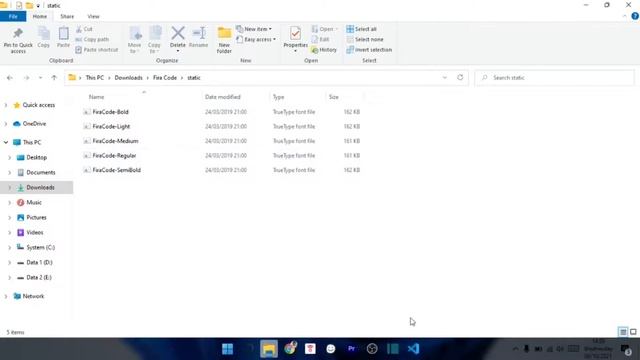Screen dimensions: 640x360
Task: Click Downloads in address bar
Action: coord(129,78)
